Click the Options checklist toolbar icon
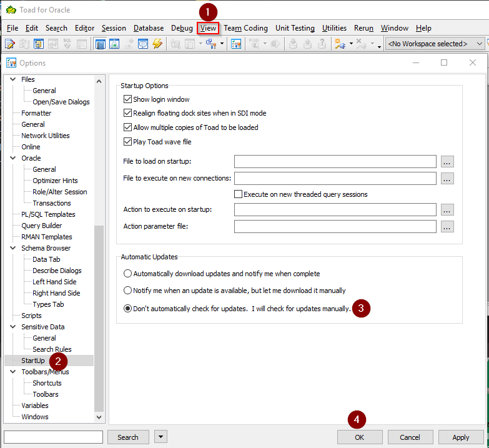 (x=236, y=44)
